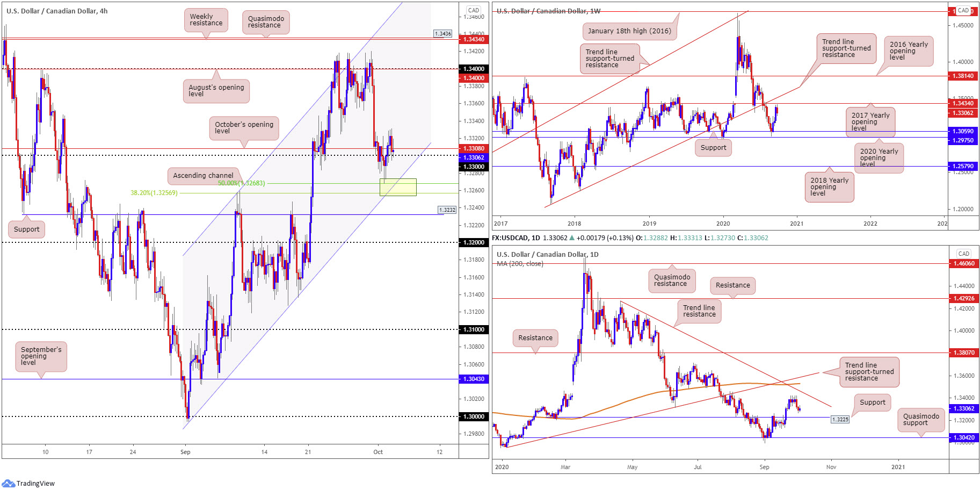The image size is (980, 489).
Task: Click 2019 on weekly time axis
Action: [649, 224]
